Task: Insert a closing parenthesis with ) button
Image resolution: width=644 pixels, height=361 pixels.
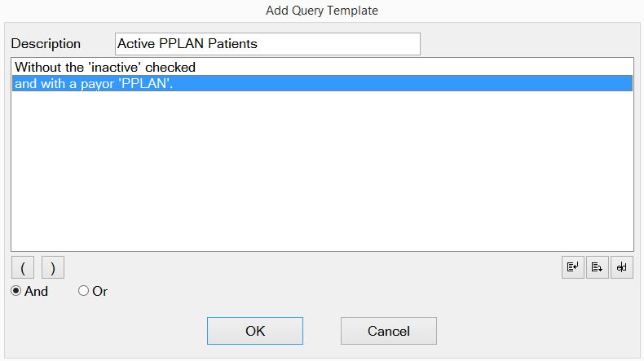Action: [x=52, y=268]
